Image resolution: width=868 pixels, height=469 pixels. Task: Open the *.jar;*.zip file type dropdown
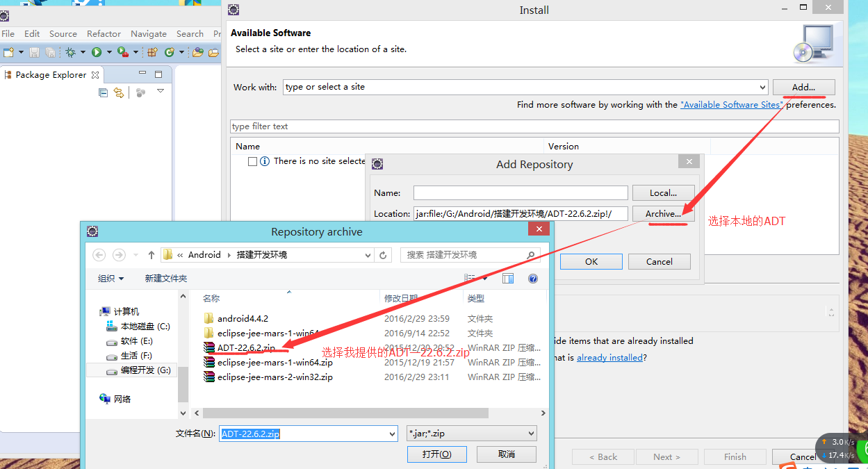(x=531, y=434)
